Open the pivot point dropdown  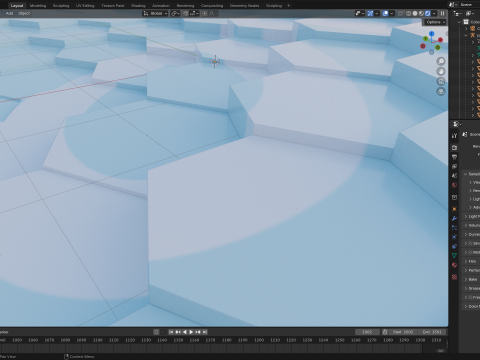175,13
